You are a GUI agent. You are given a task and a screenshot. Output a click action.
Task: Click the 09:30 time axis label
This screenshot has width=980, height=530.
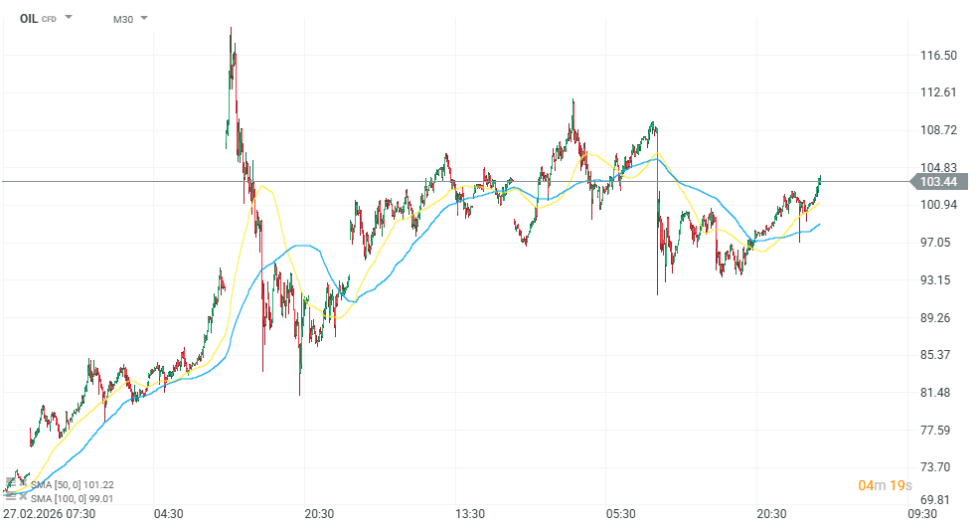(x=921, y=514)
